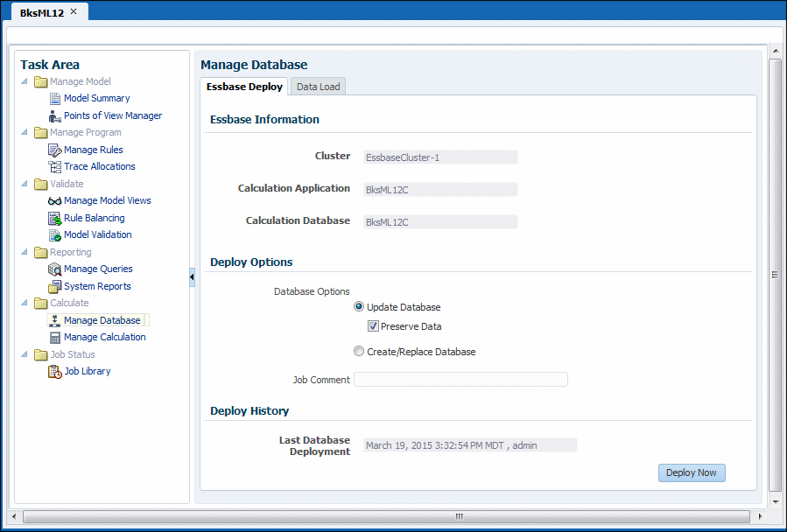The image size is (787, 532).
Task: Open the Rule Balancing link
Action: (95, 218)
